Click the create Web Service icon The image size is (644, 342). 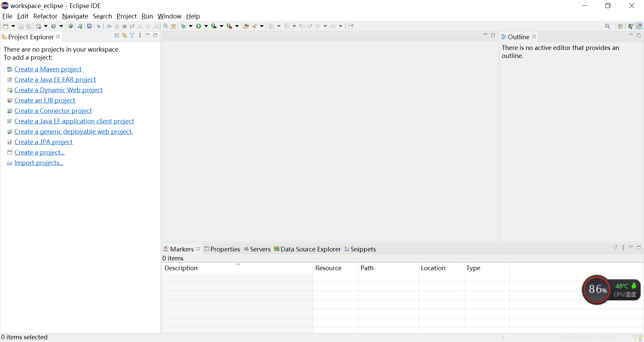coord(54,26)
